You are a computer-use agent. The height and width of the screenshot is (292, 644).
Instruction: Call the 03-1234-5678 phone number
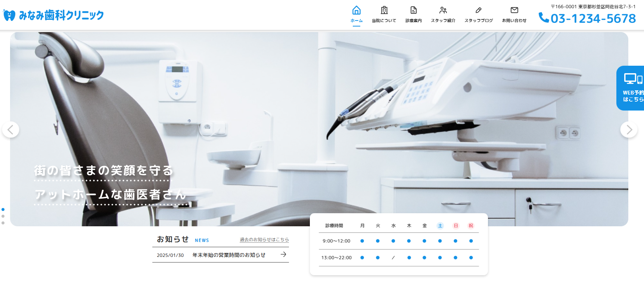[593, 18]
